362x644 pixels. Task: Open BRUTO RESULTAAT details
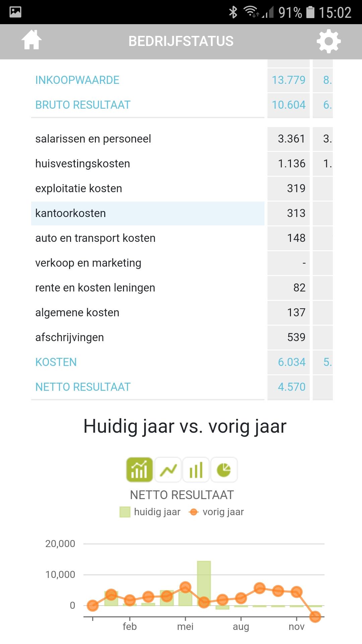[83, 105]
